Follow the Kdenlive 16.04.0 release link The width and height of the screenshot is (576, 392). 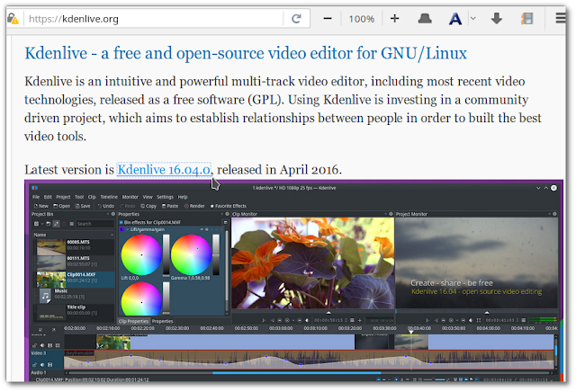click(164, 170)
